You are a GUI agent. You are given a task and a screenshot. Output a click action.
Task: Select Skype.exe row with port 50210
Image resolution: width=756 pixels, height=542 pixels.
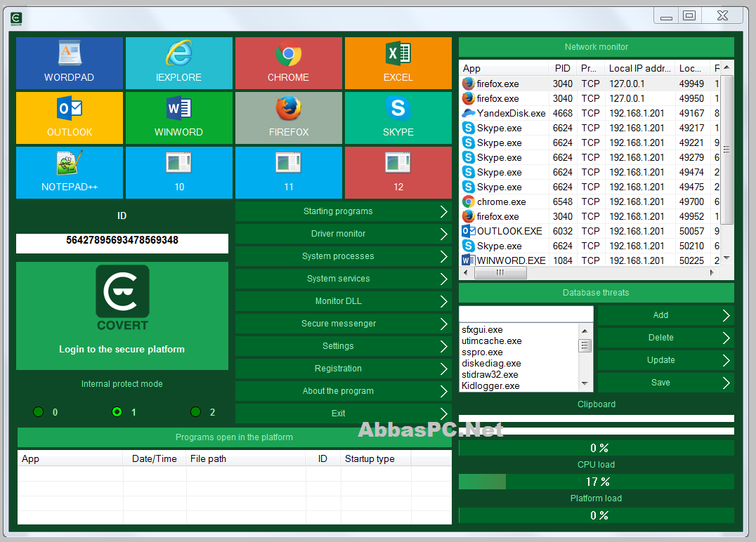click(x=591, y=246)
